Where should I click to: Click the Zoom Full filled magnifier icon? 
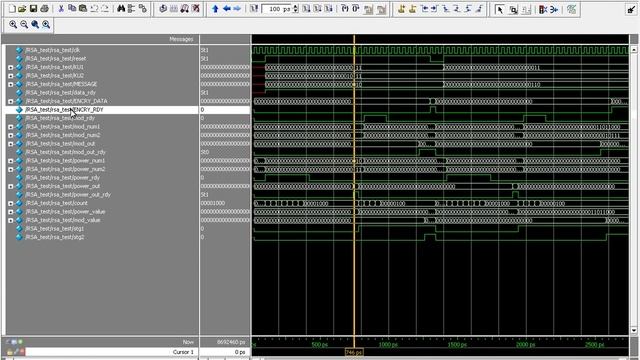(x=35, y=24)
